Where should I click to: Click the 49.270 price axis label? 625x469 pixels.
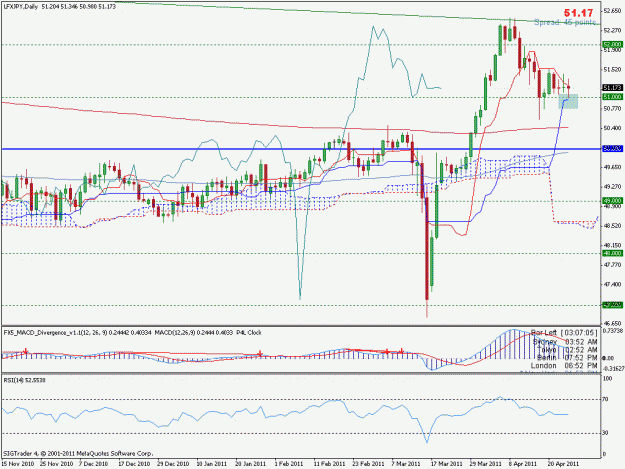point(613,186)
